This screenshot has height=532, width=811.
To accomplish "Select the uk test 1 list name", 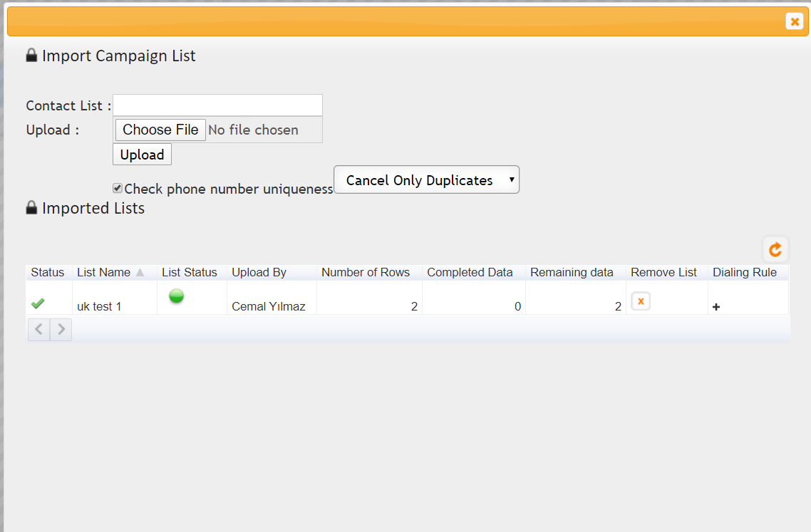I will (99, 306).
